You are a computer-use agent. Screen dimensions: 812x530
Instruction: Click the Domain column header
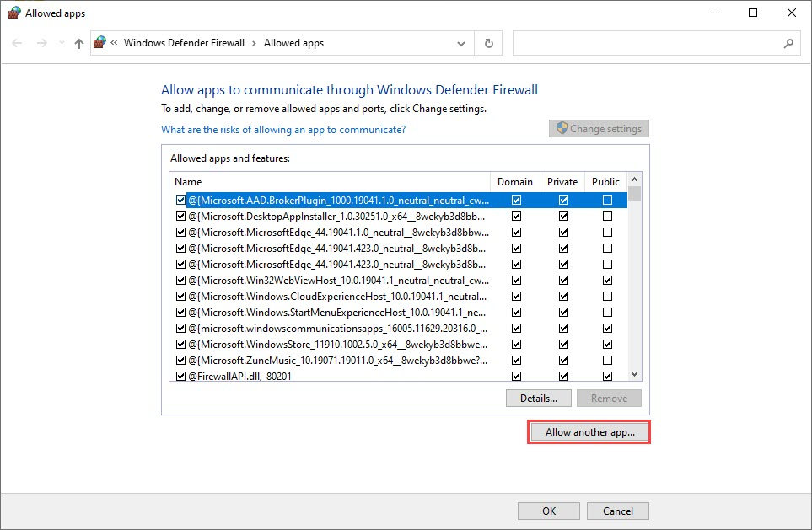pos(514,182)
